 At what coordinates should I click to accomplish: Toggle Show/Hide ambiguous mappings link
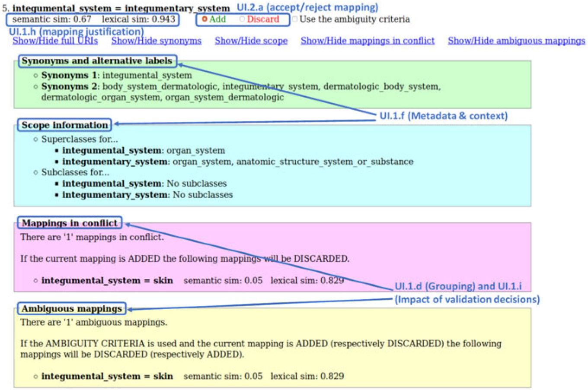[x=516, y=41]
